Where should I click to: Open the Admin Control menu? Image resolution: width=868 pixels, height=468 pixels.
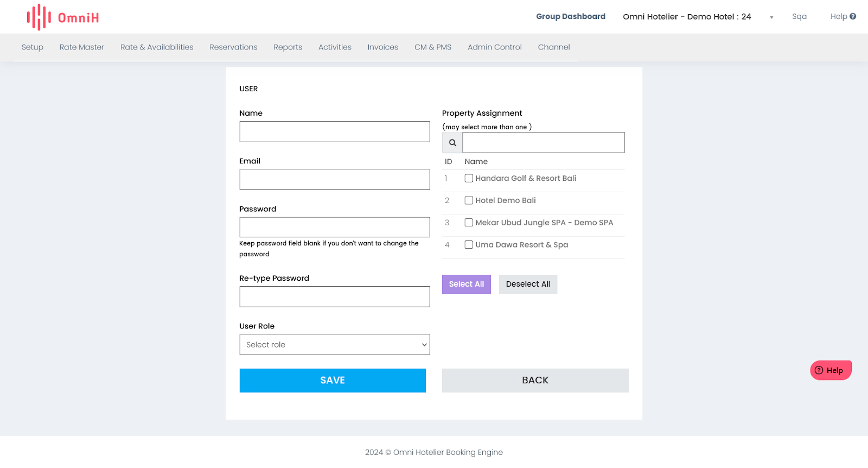[x=495, y=47]
